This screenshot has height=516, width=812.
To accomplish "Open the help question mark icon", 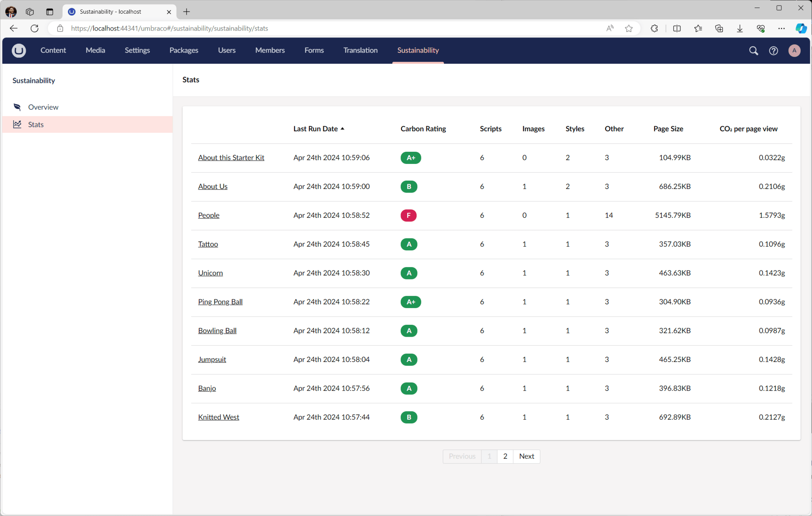I will click(773, 50).
